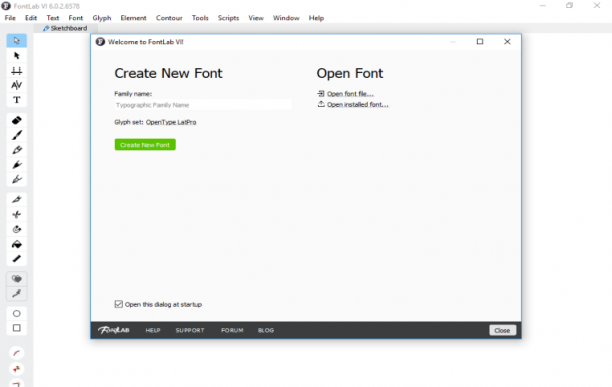612x387 pixels.
Task: Click the spiral tool icon below Scissors
Action: [x=16, y=229]
